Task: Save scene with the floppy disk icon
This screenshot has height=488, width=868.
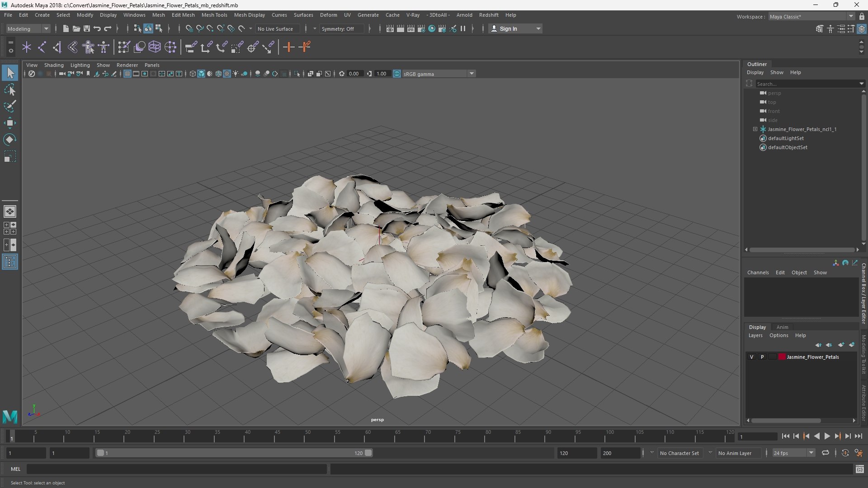Action: coord(87,28)
